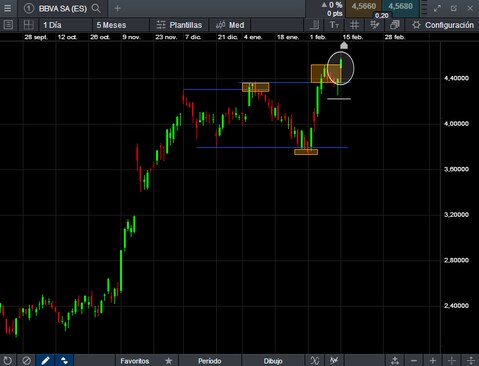This screenshot has width=479, height=366.
Task: Toggle the chart grid lines
Action: pyautogui.click(x=354, y=25)
